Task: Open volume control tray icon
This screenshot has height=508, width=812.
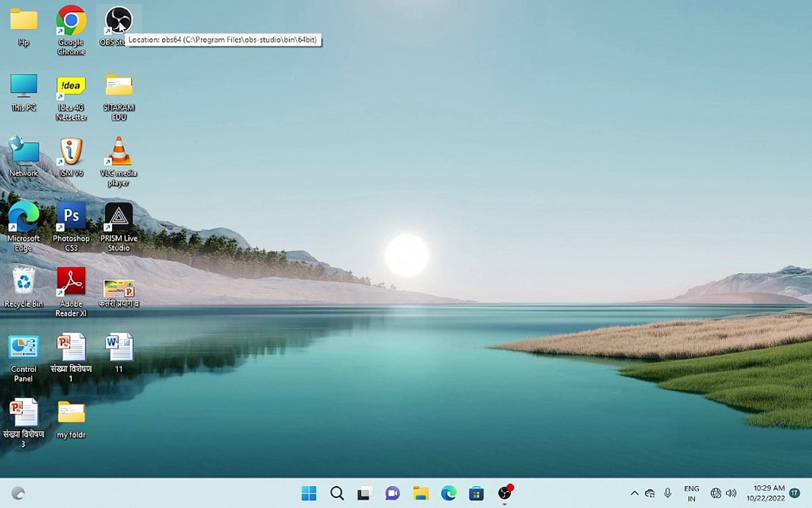Action: point(731,493)
